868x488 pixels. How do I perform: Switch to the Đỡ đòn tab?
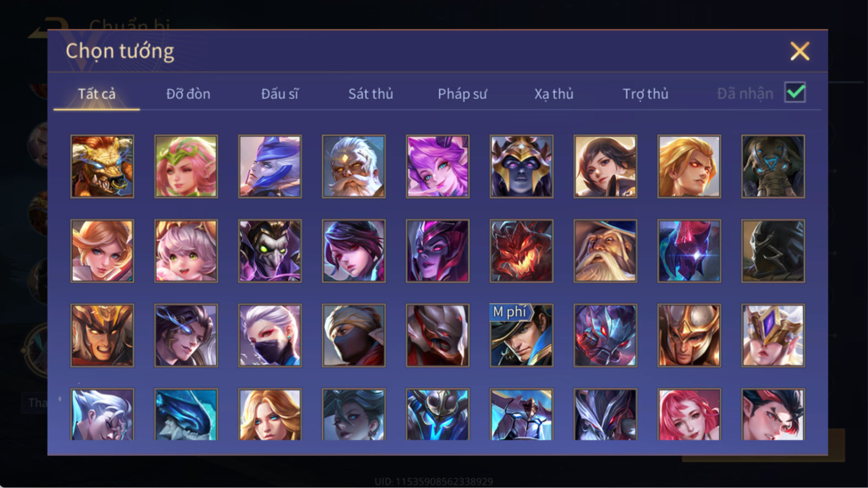pos(188,94)
